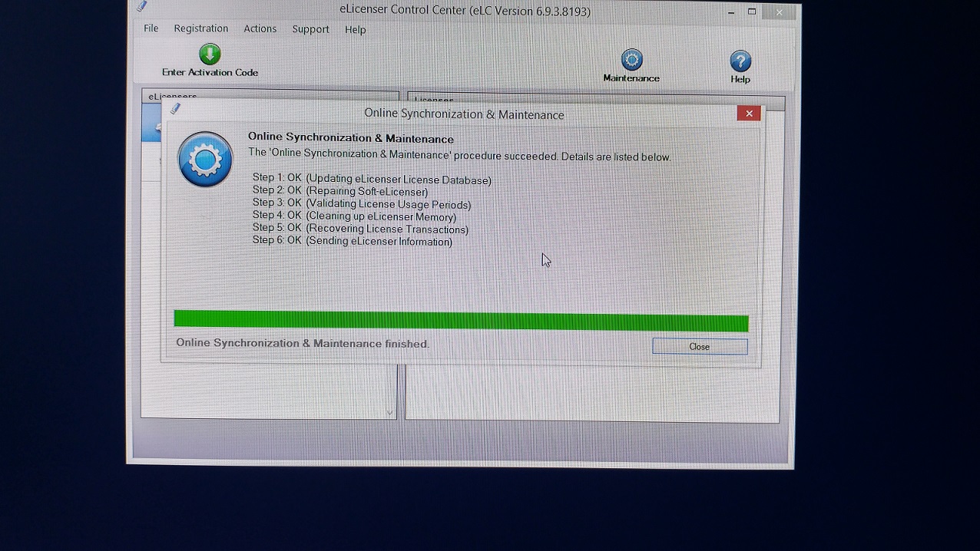The width and height of the screenshot is (980, 551).
Task: Click the large blue gear icon in dialog
Action: coord(205,159)
